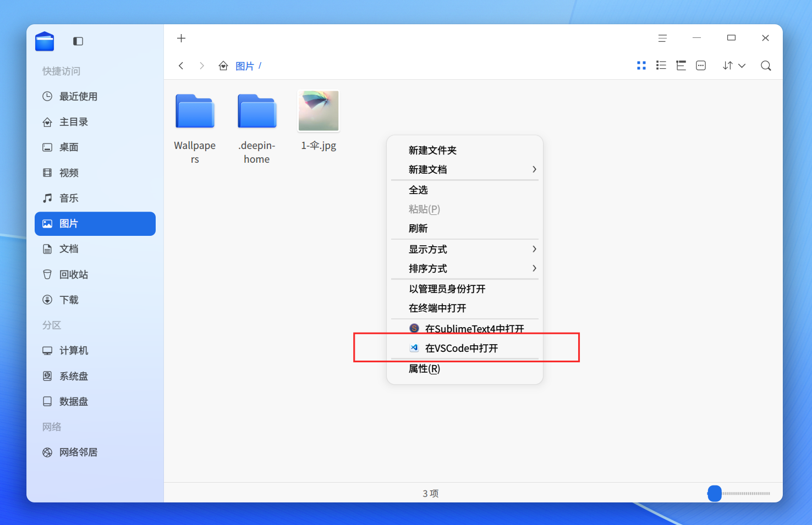
Task: Go to 主目录 in sidebar
Action: (x=95, y=122)
